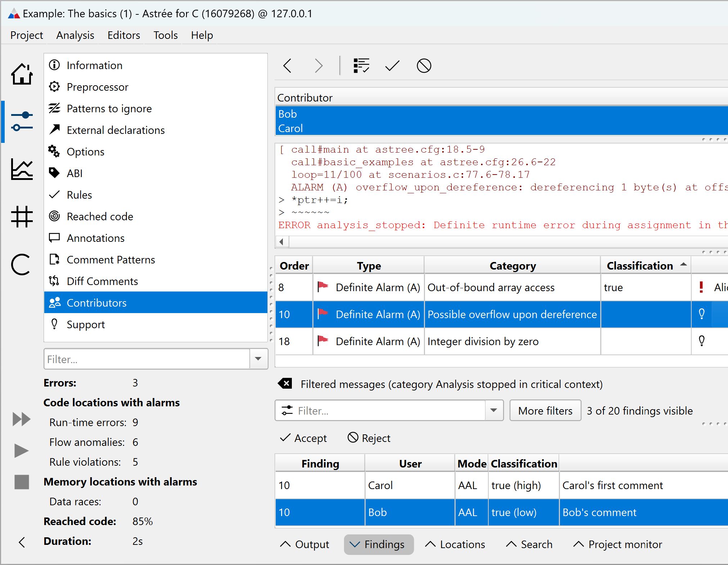728x565 pixels.
Task: Clear filtered messages with delete icon
Action: point(285,384)
